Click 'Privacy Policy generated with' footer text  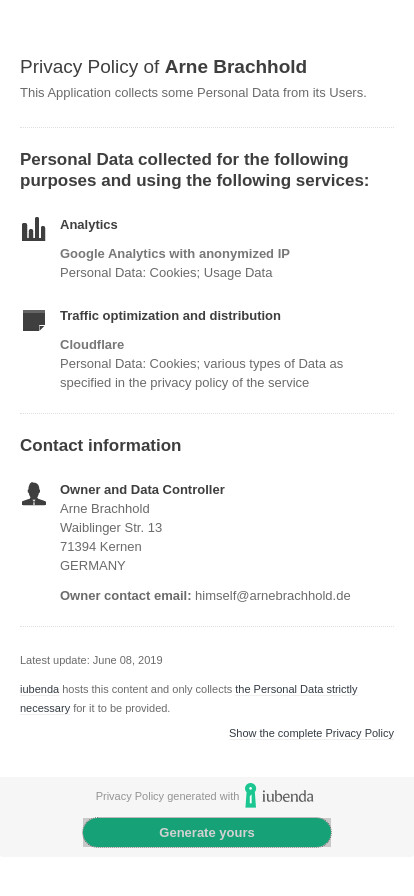coord(168,796)
